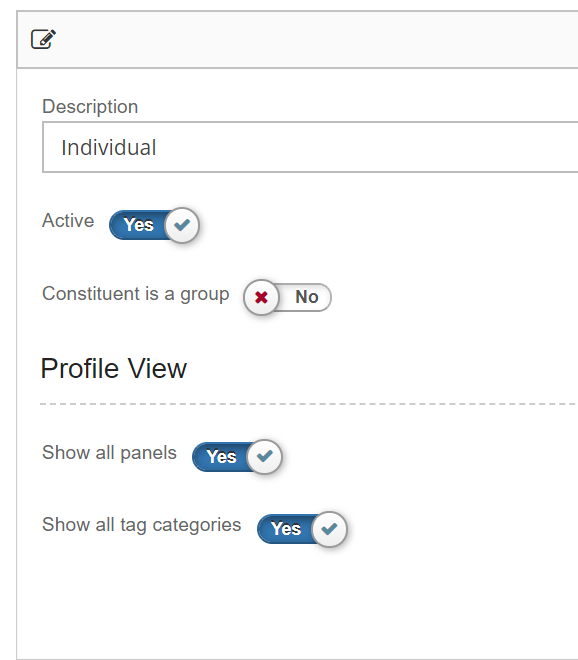
Task: Click the Profile View section heading
Action: [x=114, y=369]
